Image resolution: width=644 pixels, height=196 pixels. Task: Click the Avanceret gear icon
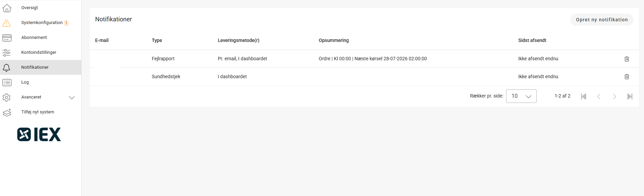[x=7, y=97]
